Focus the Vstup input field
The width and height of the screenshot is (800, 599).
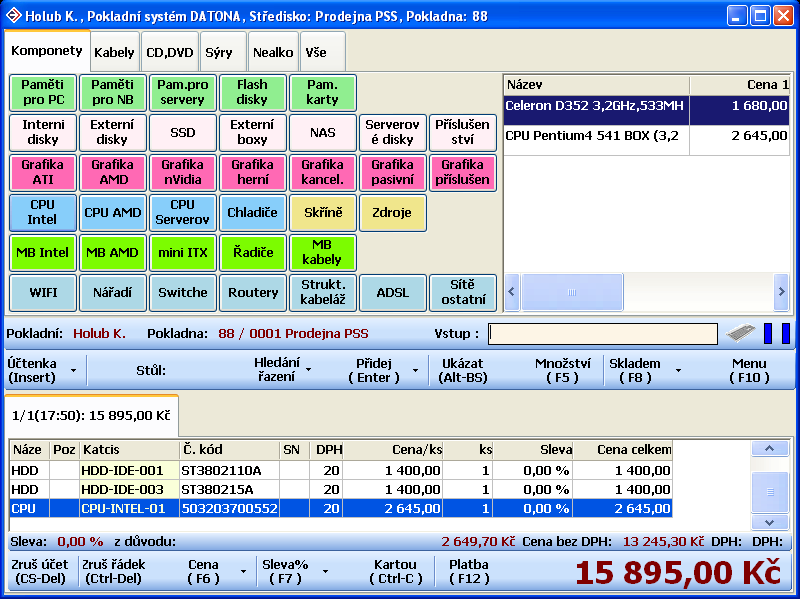603,334
